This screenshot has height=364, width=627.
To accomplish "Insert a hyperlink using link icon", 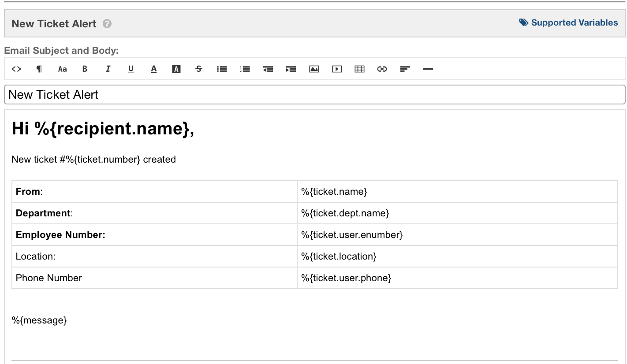I will 382,69.
